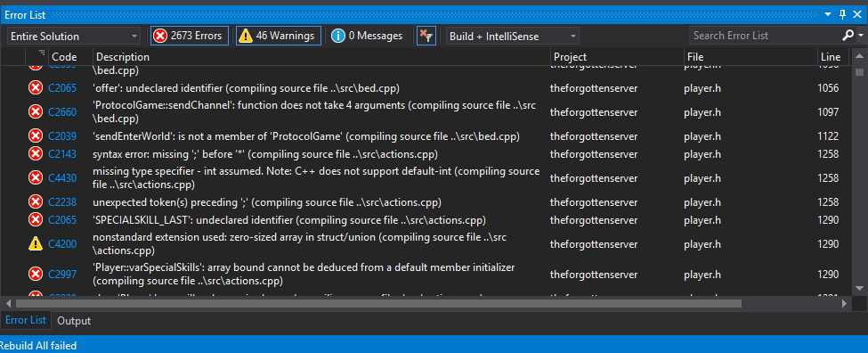The width and height of the screenshot is (868, 353).
Task: Open the C4430 error code link
Action: coord(62,178)
